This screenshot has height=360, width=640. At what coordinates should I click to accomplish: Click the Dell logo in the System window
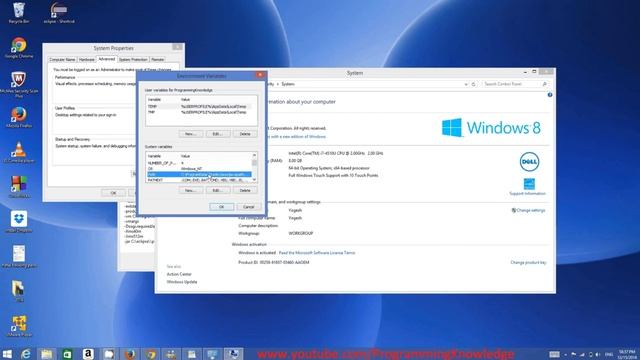point(529,162)
